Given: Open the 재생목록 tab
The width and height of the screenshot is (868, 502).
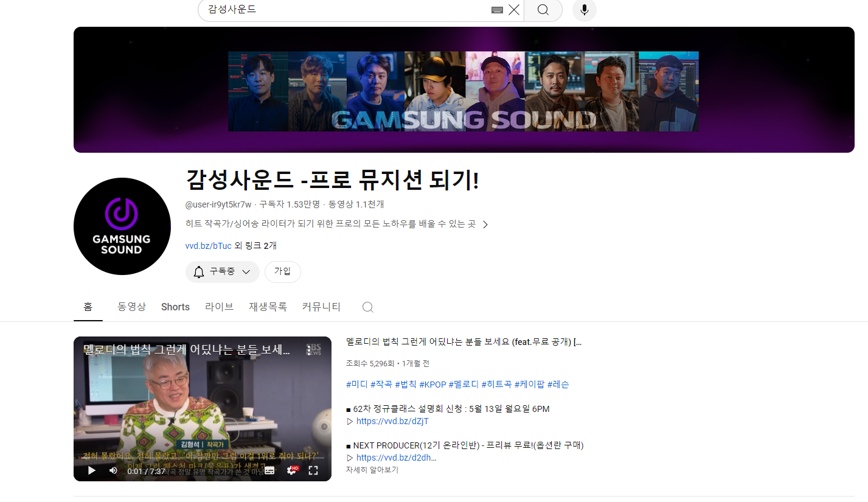Looking at the screenshot, I should pos(268,307).
